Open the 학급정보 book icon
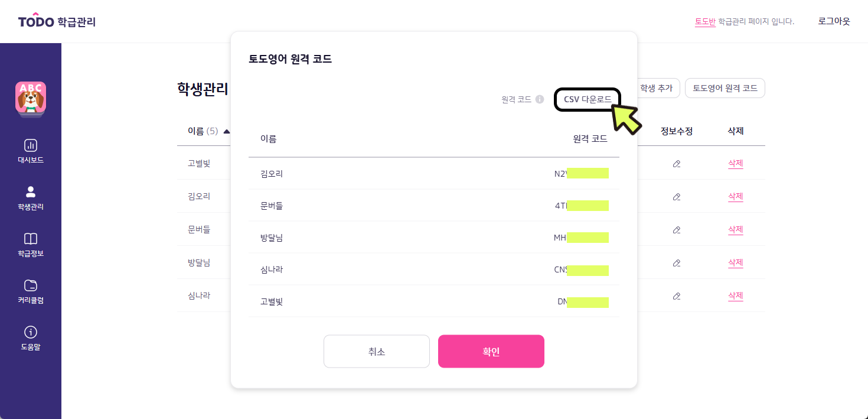This screenshot has width=868, height=419. [31, 239]
